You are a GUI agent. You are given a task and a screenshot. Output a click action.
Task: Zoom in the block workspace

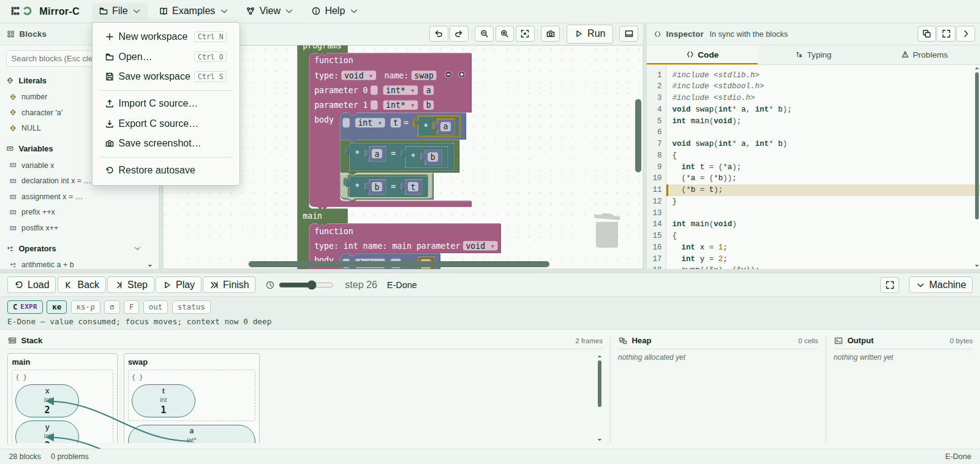pyautogui.click(x=505, y=34)
